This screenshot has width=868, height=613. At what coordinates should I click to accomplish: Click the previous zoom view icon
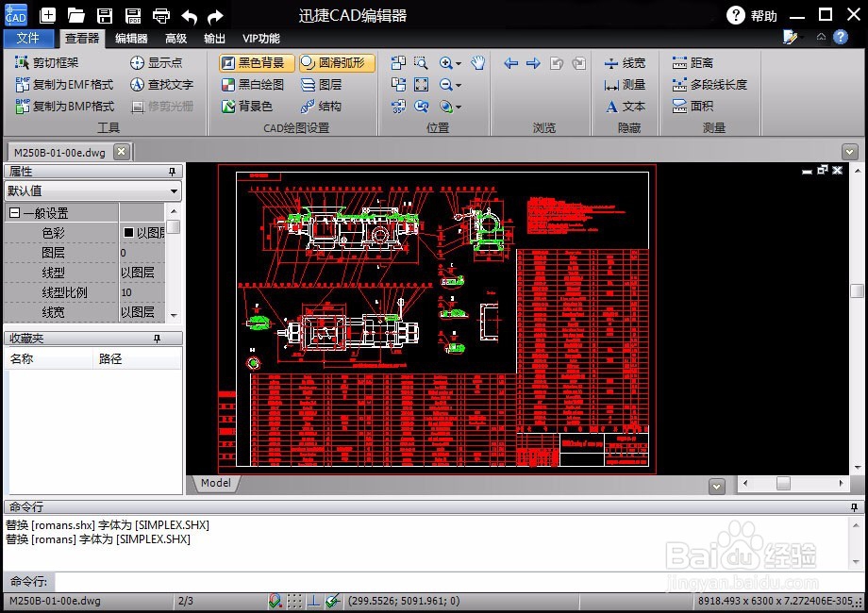(x=422, y=106)
